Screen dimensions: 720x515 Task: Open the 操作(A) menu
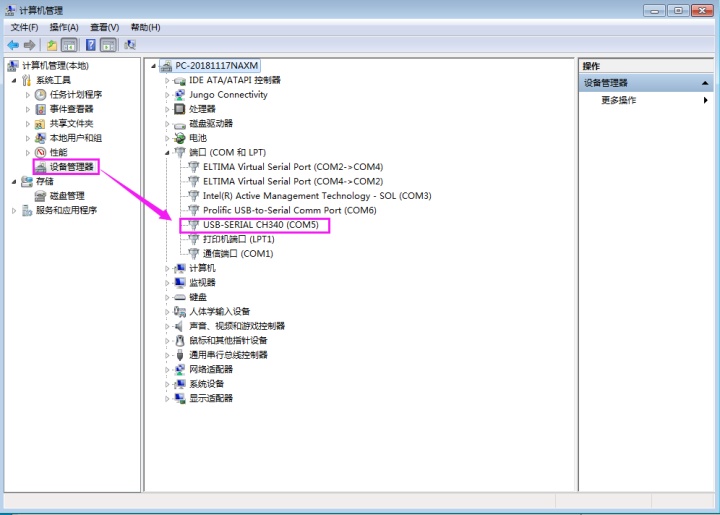[x=64, y=28]
